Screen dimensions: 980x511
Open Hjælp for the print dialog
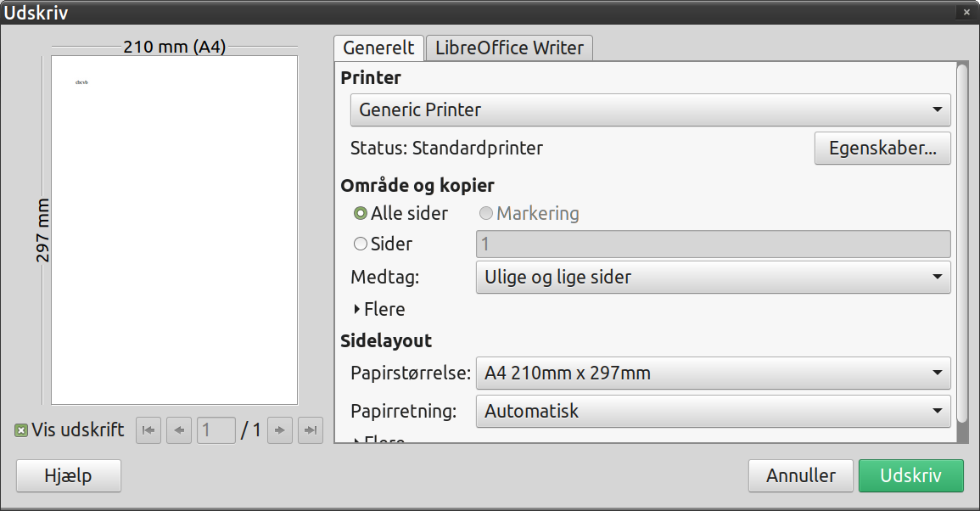69,476
